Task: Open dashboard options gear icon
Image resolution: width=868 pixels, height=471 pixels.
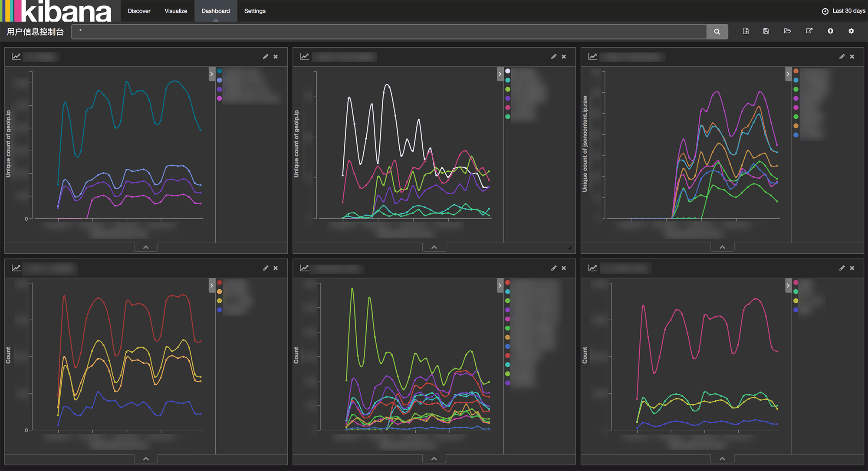Action: pyautogui.click(x=851, y=31)
